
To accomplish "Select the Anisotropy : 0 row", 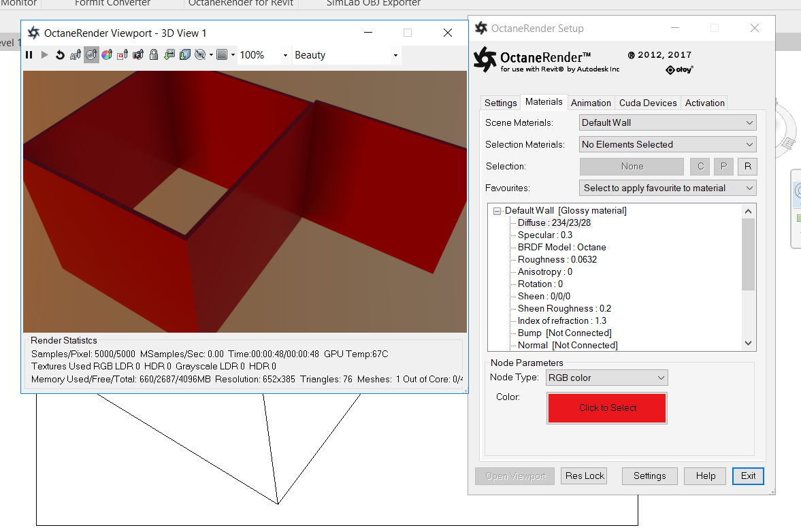I will click(544, 271).
